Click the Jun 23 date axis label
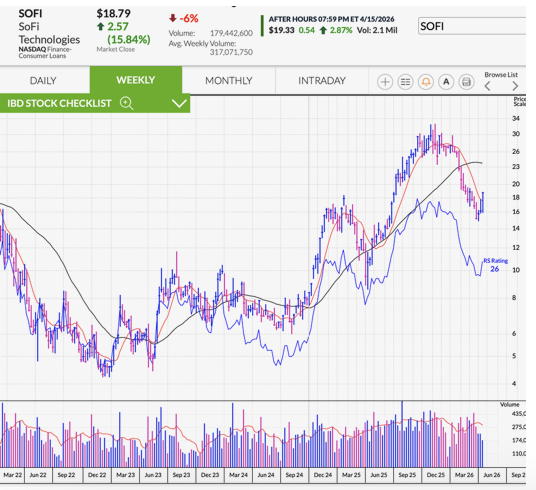Viewport: 536px width, 490px height. (153, 475)
